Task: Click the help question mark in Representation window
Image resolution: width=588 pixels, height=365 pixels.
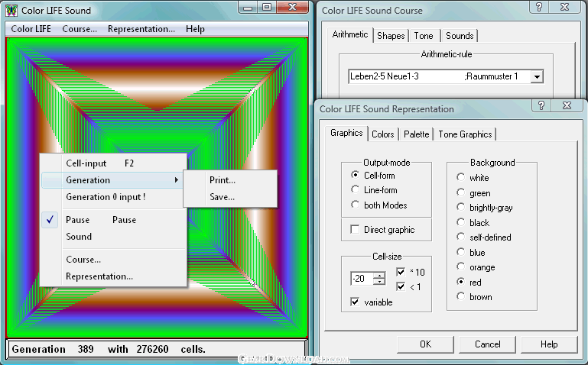Action: (x=541, y=105)
